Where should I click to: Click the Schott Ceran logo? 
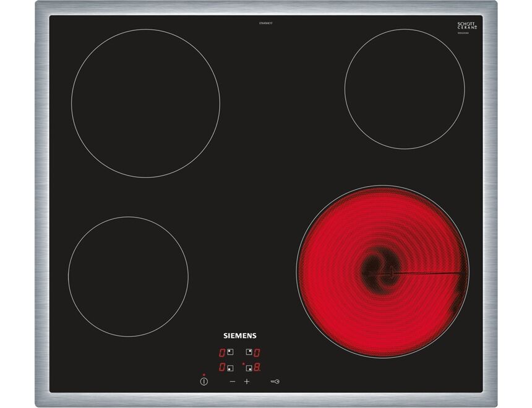point(467,27)
